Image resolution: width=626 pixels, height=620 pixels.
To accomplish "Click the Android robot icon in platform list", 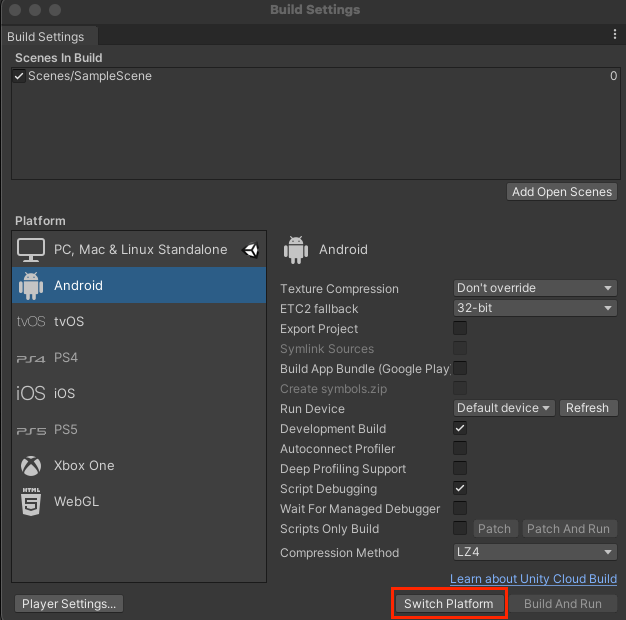I will [31, 285].
